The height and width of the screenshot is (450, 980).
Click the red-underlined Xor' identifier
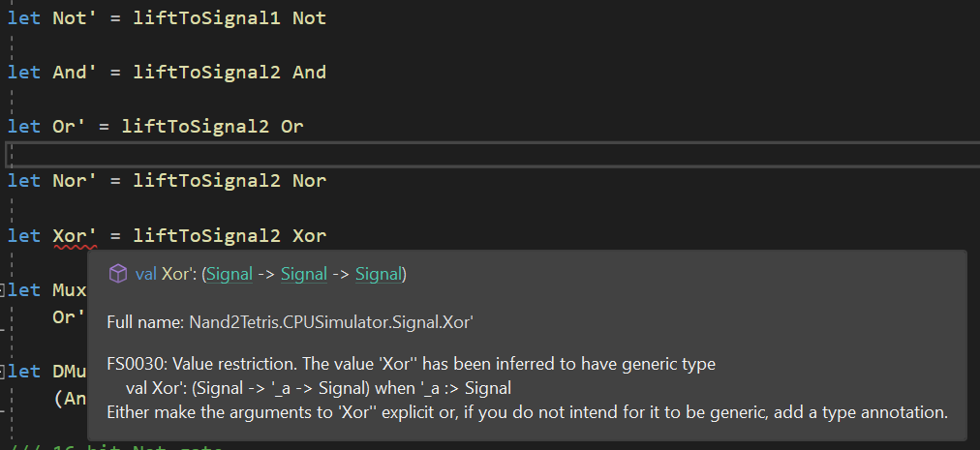coord(75,236)
